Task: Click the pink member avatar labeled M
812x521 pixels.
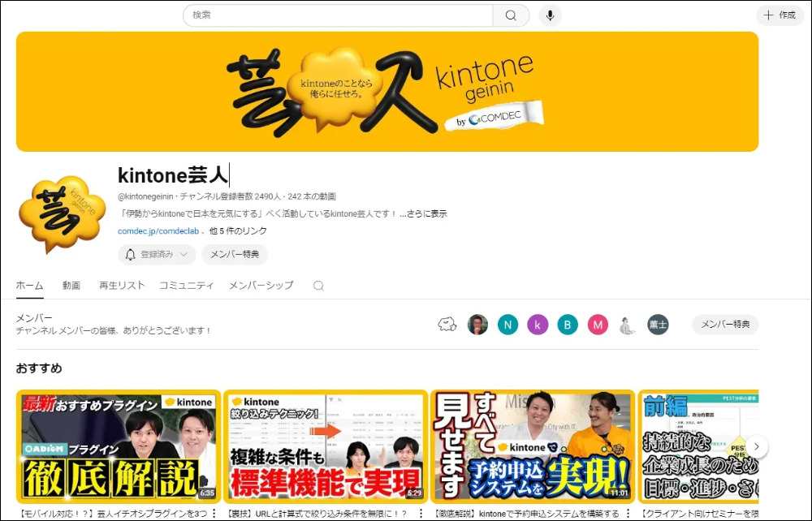Action: coord(598,325)
